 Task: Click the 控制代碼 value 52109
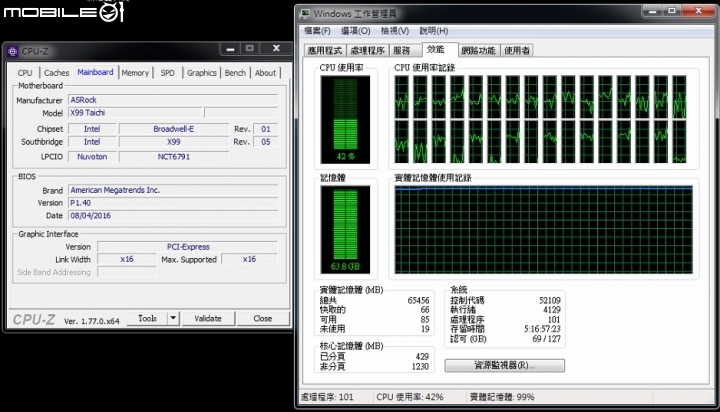click(550, 300)
